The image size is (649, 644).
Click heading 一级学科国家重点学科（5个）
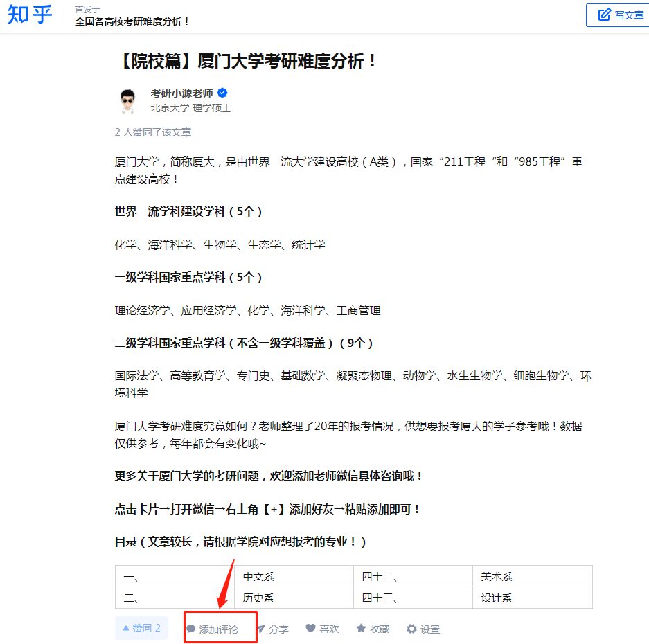188,277
